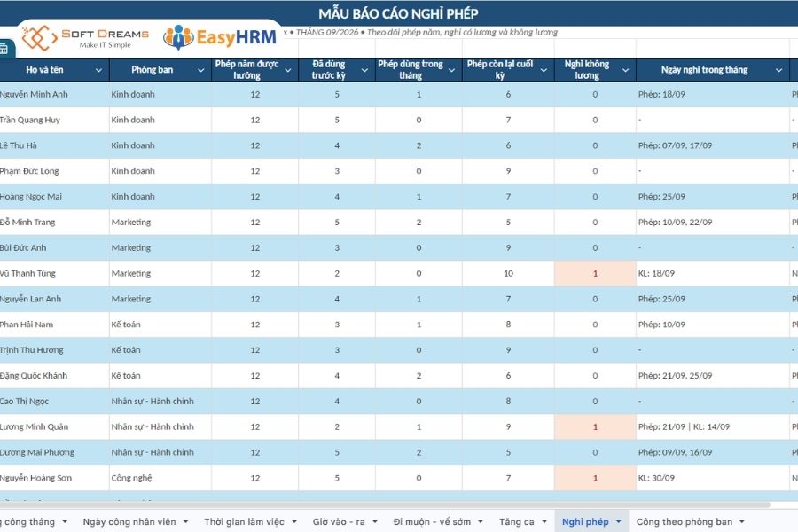Open Thời gian làm việc tab menu arrow

[x=294, y=522]
